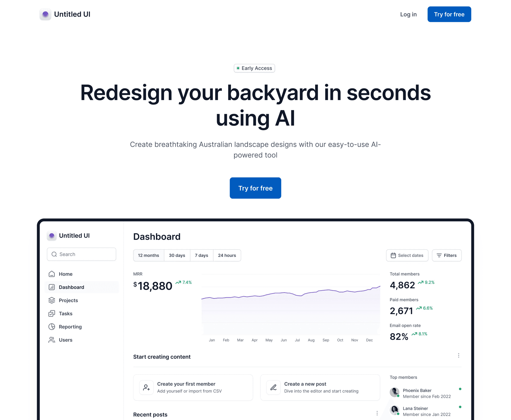This screenshot has height=420, width=511.
Task: Click the filter lines icon in Filters
Action: (439, 255)
